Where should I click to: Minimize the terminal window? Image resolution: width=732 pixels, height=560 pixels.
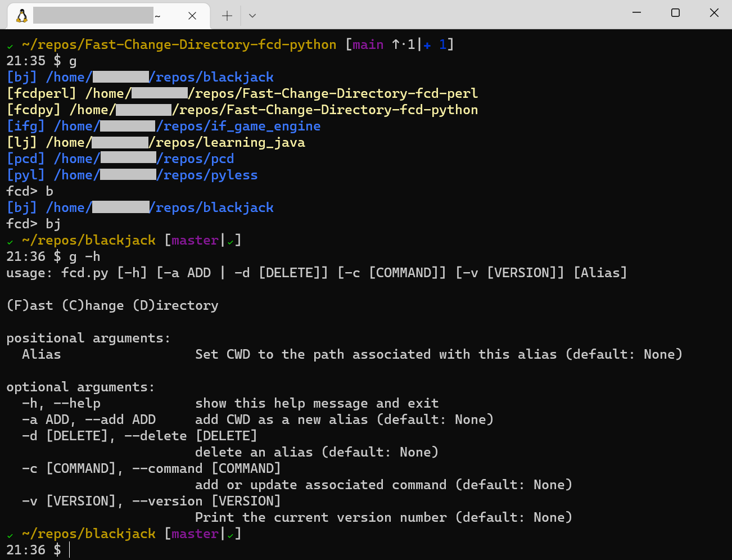click(637, 12)
